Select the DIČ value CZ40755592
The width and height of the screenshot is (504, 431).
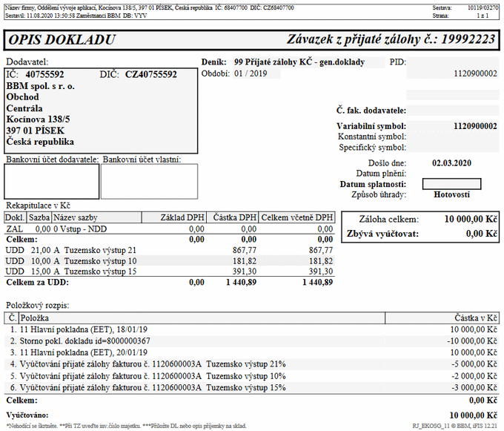[150, 75]
